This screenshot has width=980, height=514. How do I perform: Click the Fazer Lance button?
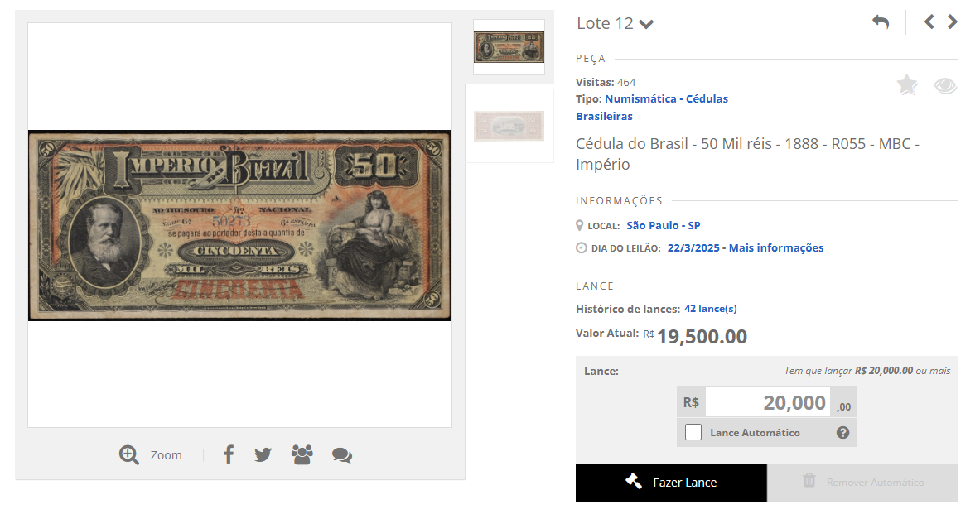(671, 483)
